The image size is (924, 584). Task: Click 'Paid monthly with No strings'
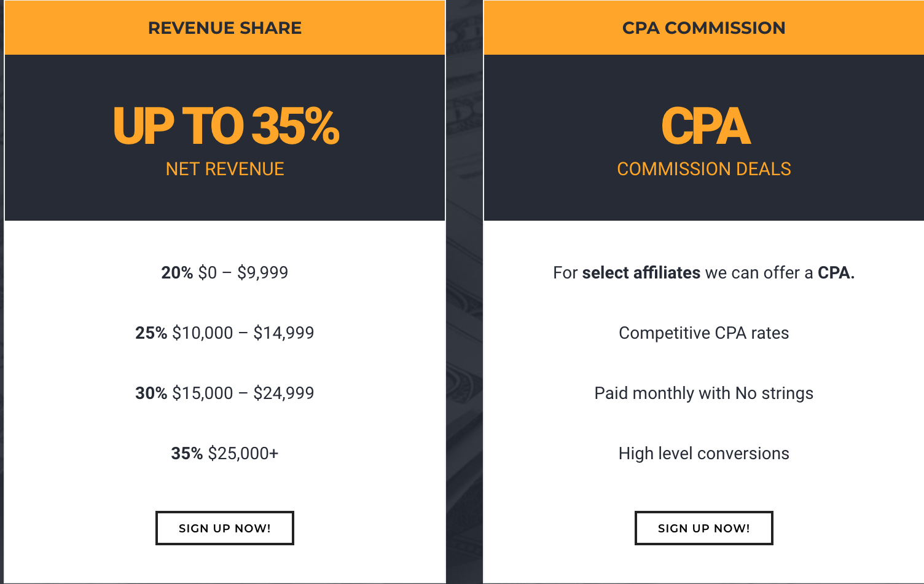(704, 393)
